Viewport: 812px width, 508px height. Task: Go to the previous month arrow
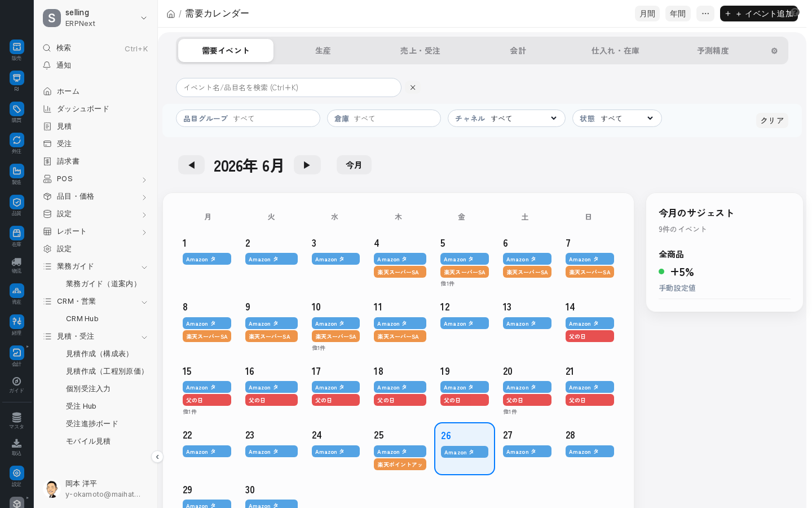(x=191, y=165)
